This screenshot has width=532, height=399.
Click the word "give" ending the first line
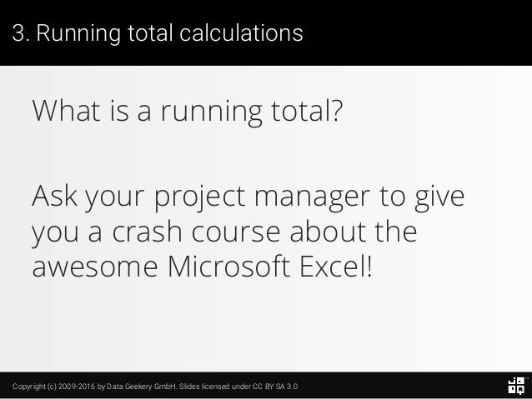[439, 198]
